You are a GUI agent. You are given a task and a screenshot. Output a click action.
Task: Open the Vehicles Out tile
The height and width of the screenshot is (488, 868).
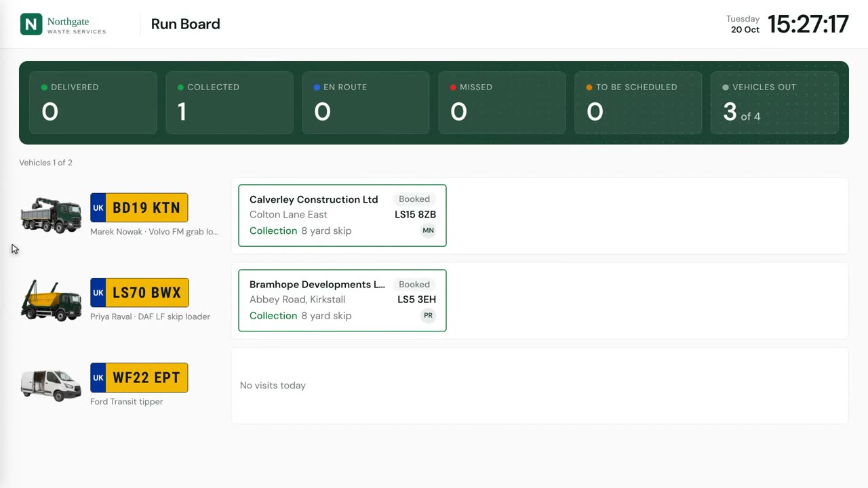click(774, 103)
